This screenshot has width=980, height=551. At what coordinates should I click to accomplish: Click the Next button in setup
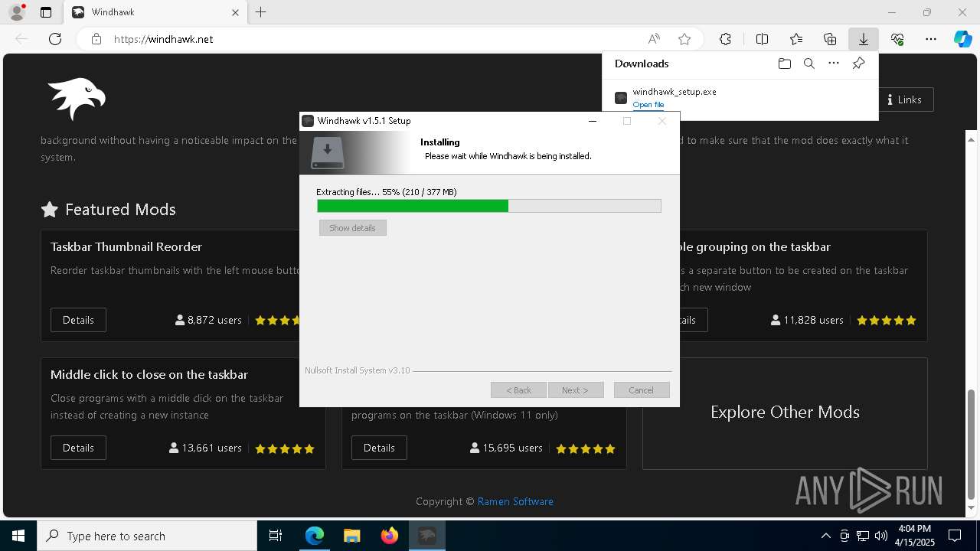click(x=576, y=390)
